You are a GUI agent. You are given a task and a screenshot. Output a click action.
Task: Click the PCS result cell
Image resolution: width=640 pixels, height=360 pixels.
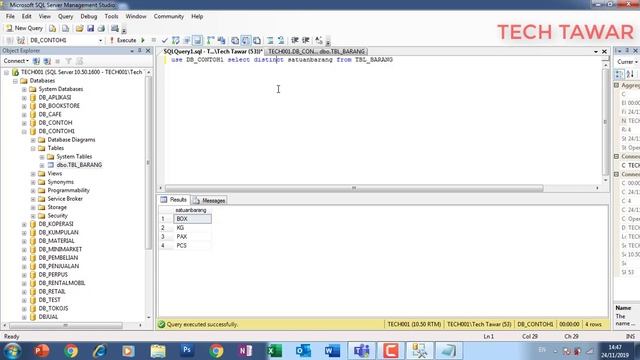point(192,246)
